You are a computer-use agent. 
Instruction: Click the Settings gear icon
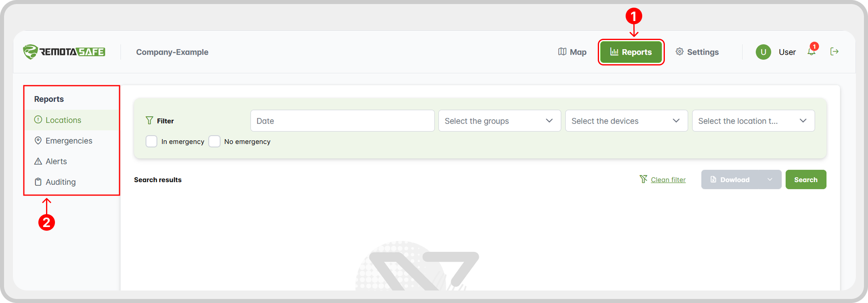coord(680,52)
